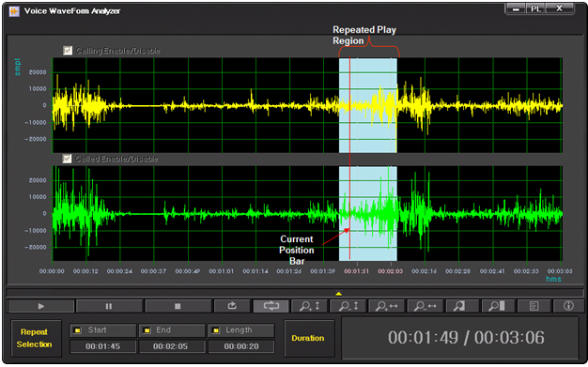Click the 00:03:05 timeline label
Viewport: 588px width, 367px height.
560,271
